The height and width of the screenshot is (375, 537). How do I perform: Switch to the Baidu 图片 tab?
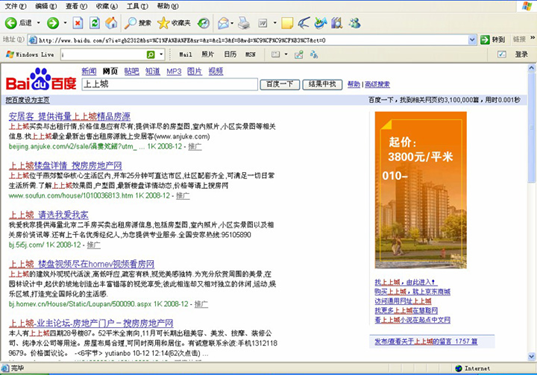(x=194, y=71)
